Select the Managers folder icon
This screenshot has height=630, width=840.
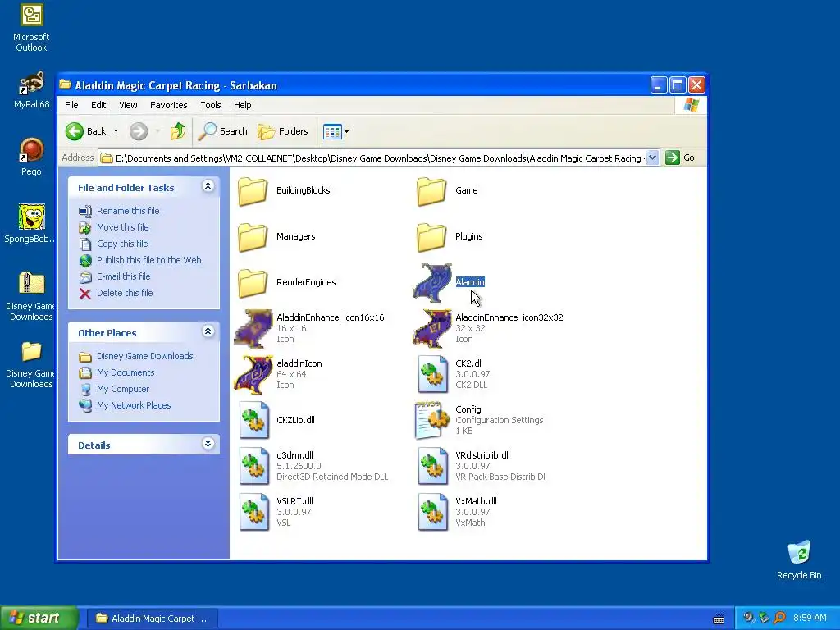253,237
